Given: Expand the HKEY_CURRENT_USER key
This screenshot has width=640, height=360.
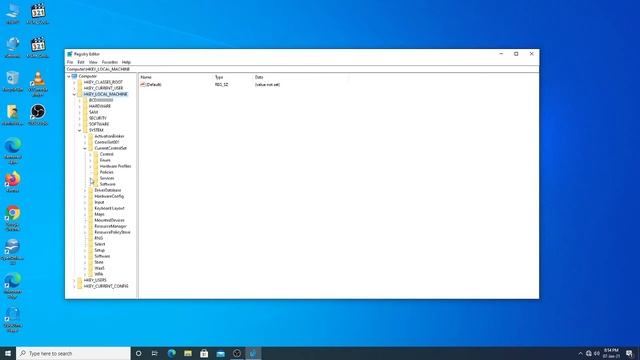Looking at the screenshot, I should (74, 88).
